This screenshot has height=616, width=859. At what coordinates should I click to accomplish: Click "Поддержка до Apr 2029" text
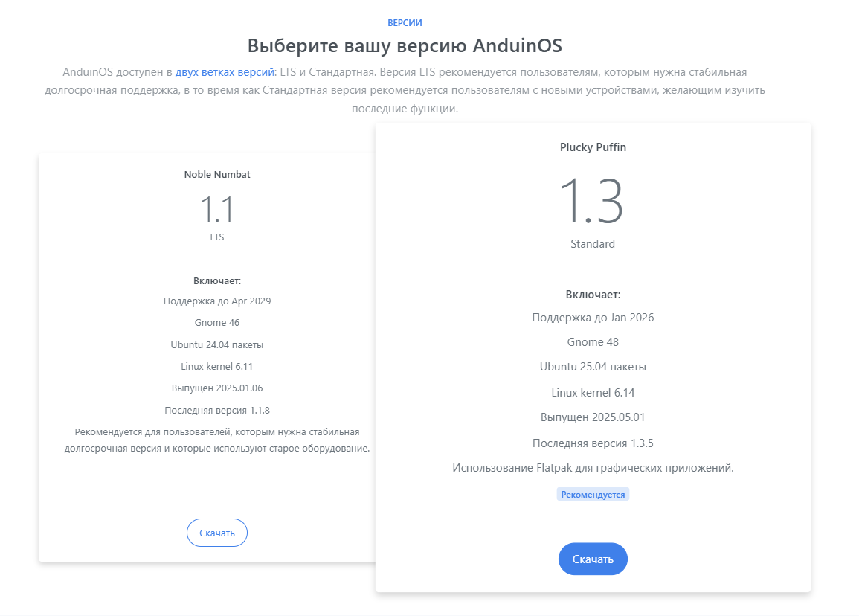tap(216, 301)
